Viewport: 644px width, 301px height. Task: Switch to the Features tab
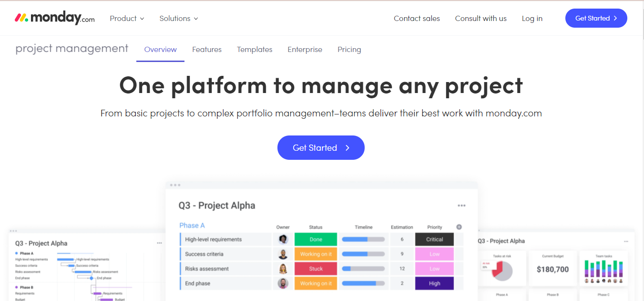[207, 50]
